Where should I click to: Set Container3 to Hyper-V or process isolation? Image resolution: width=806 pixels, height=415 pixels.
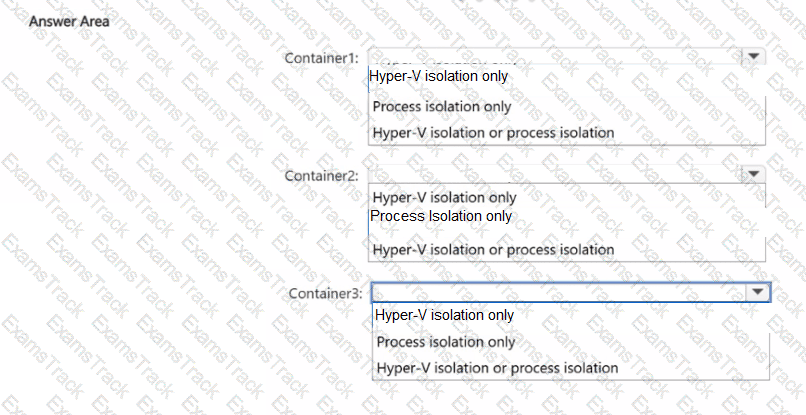[x=497, y=368]
